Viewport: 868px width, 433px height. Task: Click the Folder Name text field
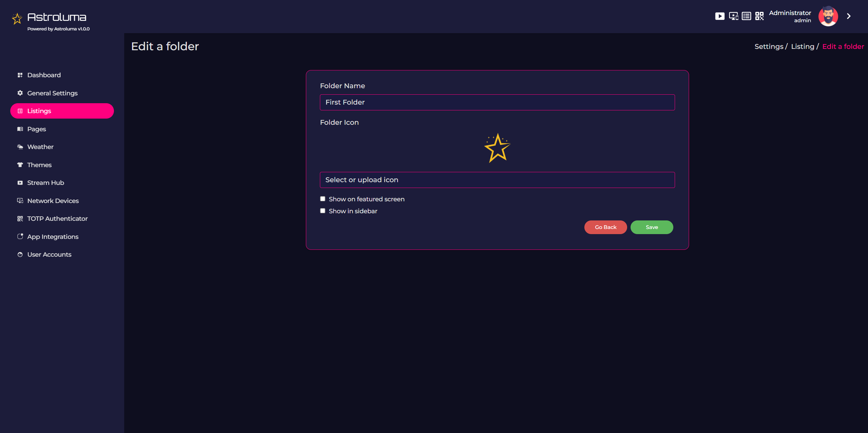(497, 102)
